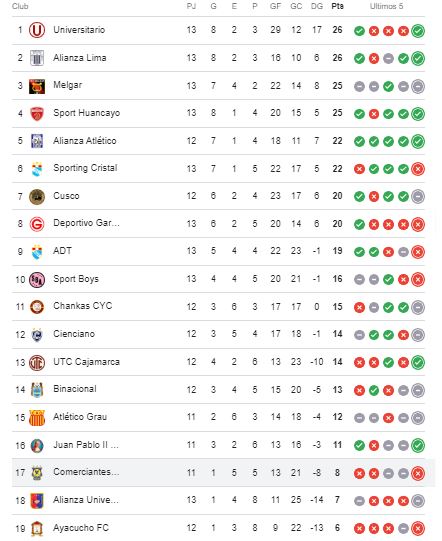Image resolution: width=442 pixels, height=541 pixels.
Task: Click Melgar's latest draw result circle
Action: coord(418,86)
